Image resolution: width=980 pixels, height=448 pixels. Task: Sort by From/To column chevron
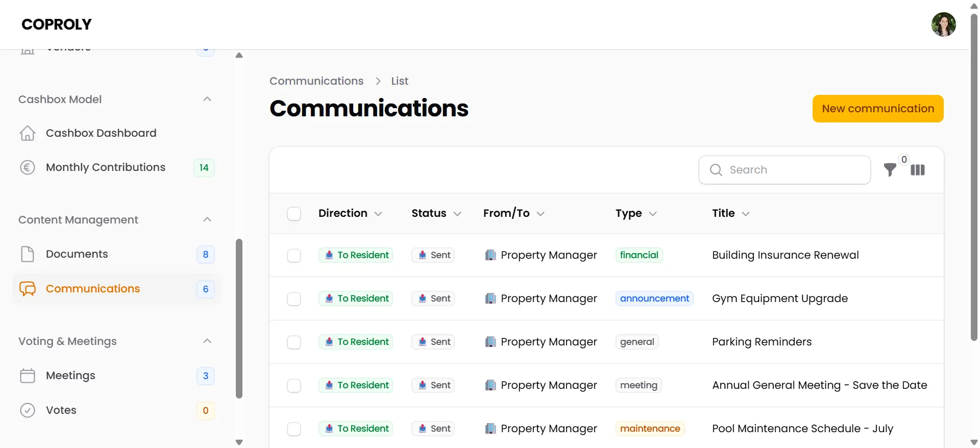(541, 214)
